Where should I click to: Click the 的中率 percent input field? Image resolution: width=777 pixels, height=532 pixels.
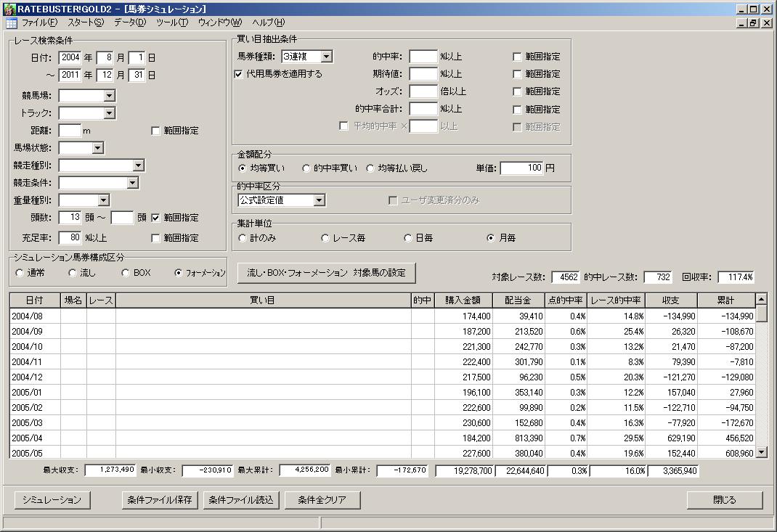click(x=423, y=57)
